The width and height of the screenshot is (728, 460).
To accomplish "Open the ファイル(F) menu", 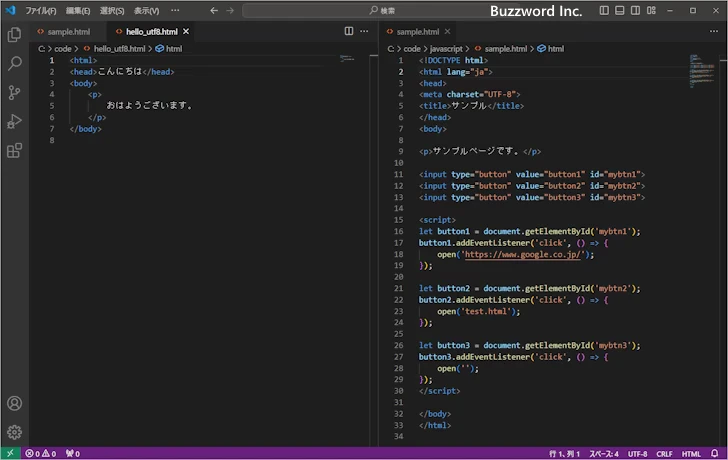I will [41, 10].
